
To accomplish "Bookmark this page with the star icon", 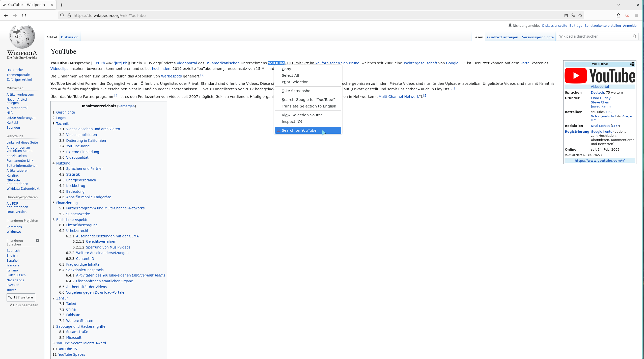I will coord(580,15).
